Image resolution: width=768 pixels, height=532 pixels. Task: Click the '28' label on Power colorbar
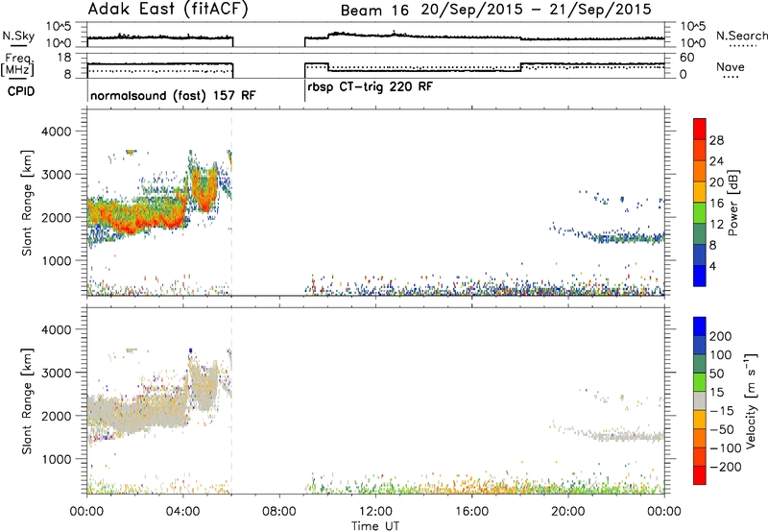coord(716,140)
